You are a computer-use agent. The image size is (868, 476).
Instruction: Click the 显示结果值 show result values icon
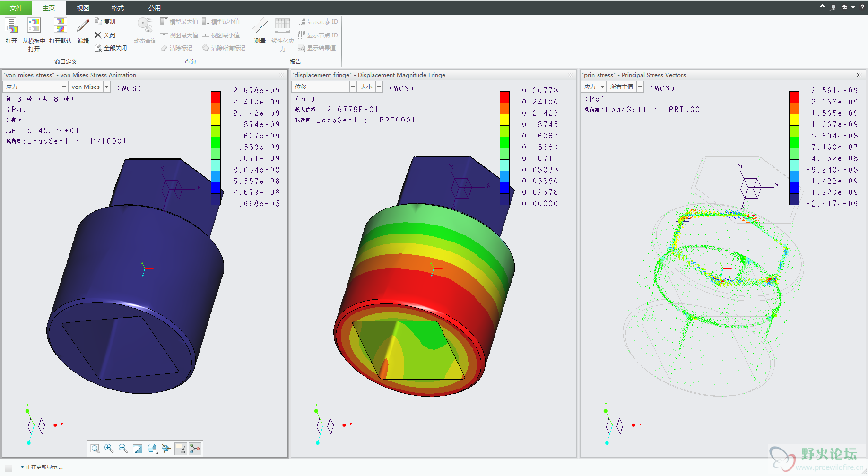pyautogui.click(x=302, y=48)
